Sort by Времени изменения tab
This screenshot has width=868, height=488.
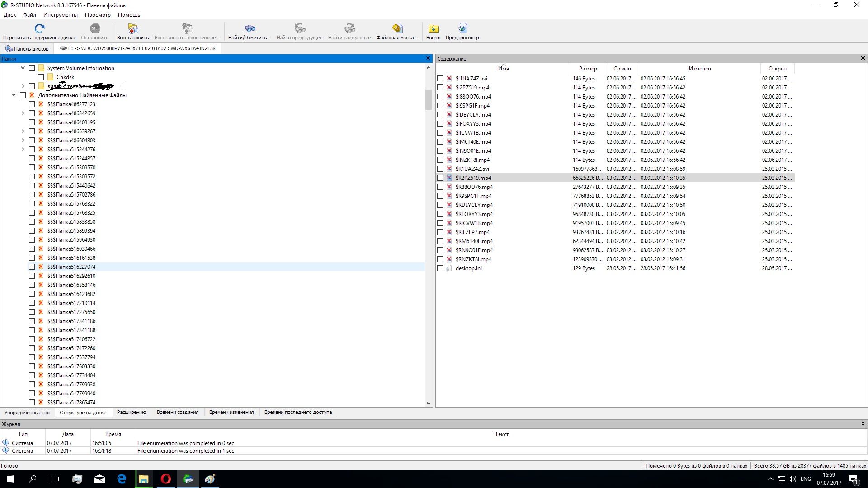[x=231, y=412]
